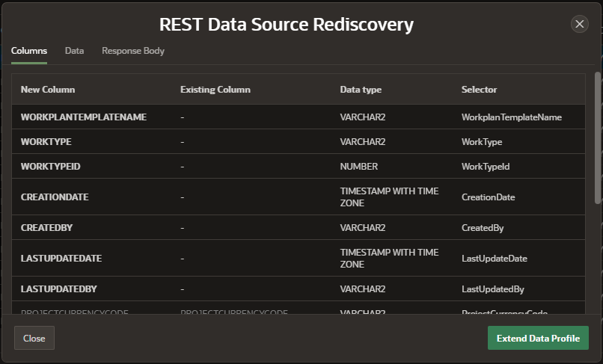Image resolution: width=603 pixels, height=364 pixels.
Task: Select the WORKPLANTEMPLATENAME cell
Action: click(x=84, y=117)
